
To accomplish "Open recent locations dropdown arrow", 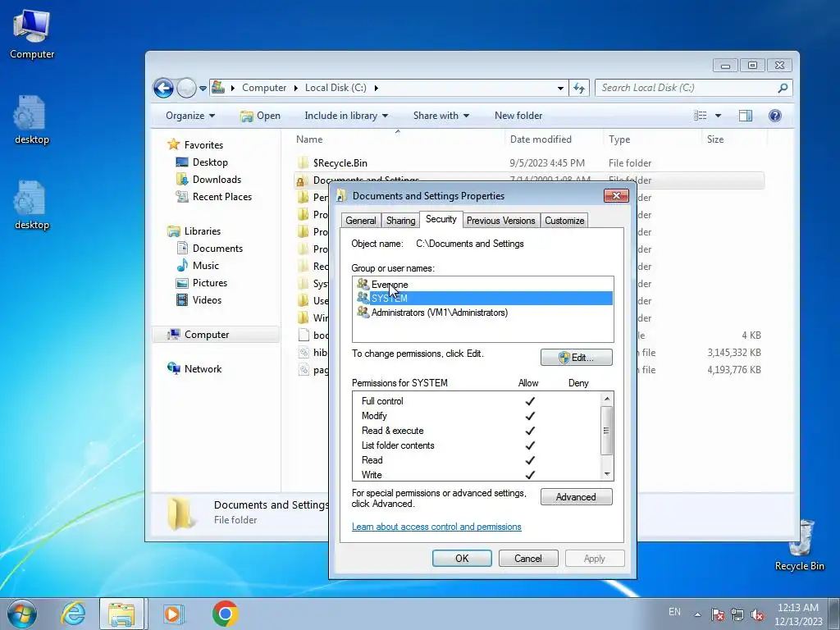I will 203,89.
